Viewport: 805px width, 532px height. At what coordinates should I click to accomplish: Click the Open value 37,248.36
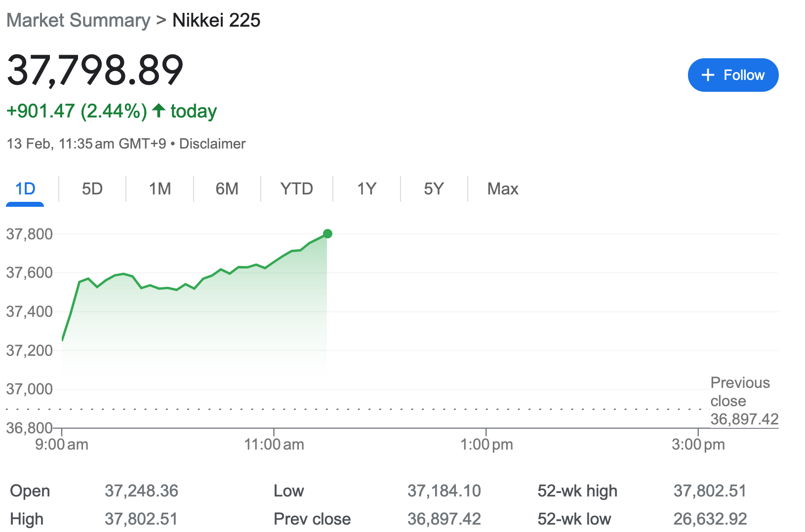(x=141, y=491)
